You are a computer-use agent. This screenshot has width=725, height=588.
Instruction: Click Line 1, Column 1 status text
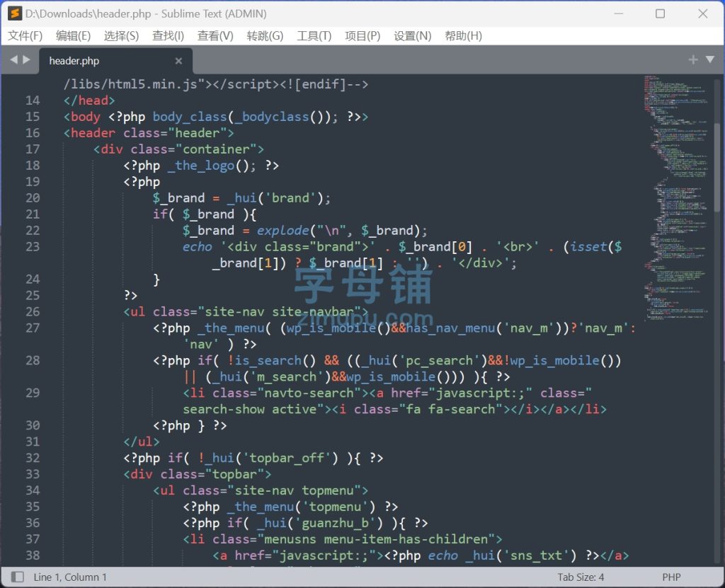coord(70,577)
